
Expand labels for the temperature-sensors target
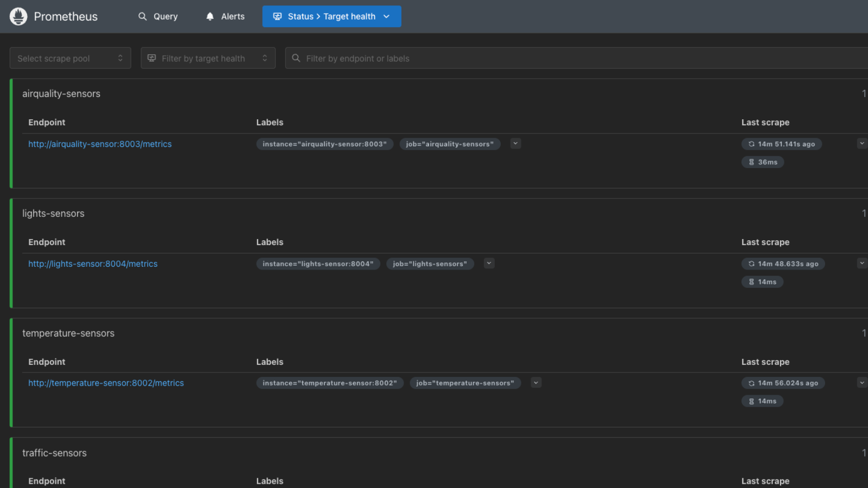pyautogui.click(x=536, y=383)
